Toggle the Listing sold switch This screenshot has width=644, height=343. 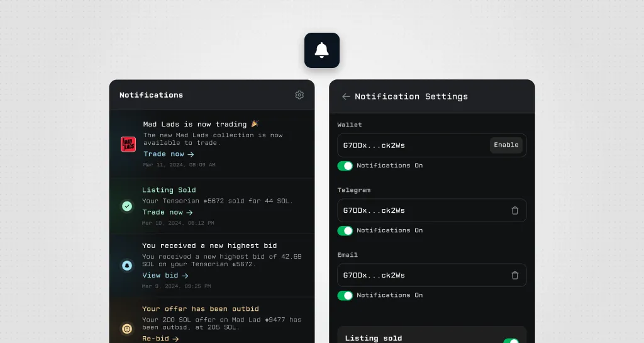pyautogui.click(x=511, y=340)
